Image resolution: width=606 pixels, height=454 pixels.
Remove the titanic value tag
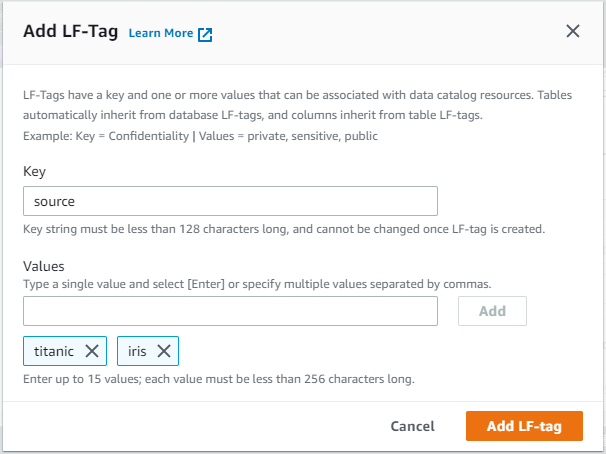(91, 351)
